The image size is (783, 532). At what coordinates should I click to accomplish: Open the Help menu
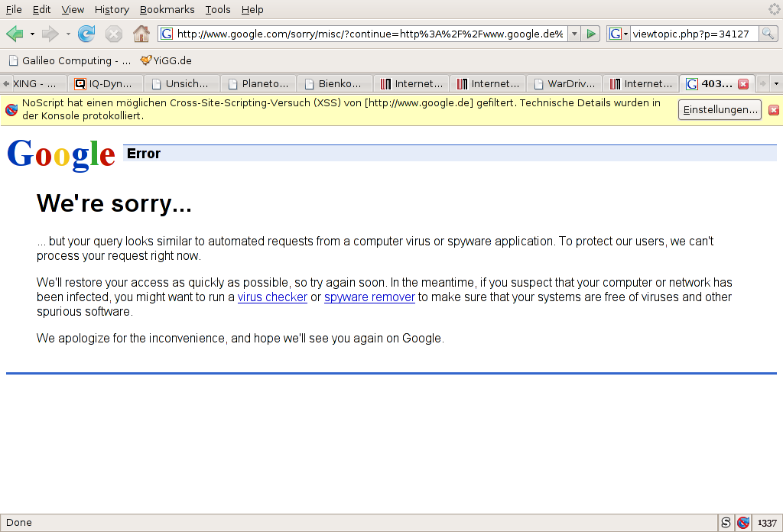point(252,9)
